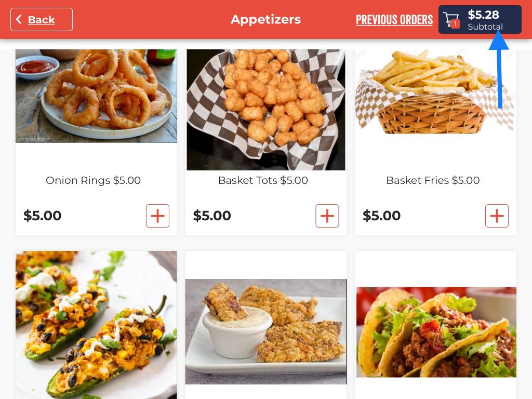
Task: Open the fried chicken strips photo
Action: pos(266,331)
